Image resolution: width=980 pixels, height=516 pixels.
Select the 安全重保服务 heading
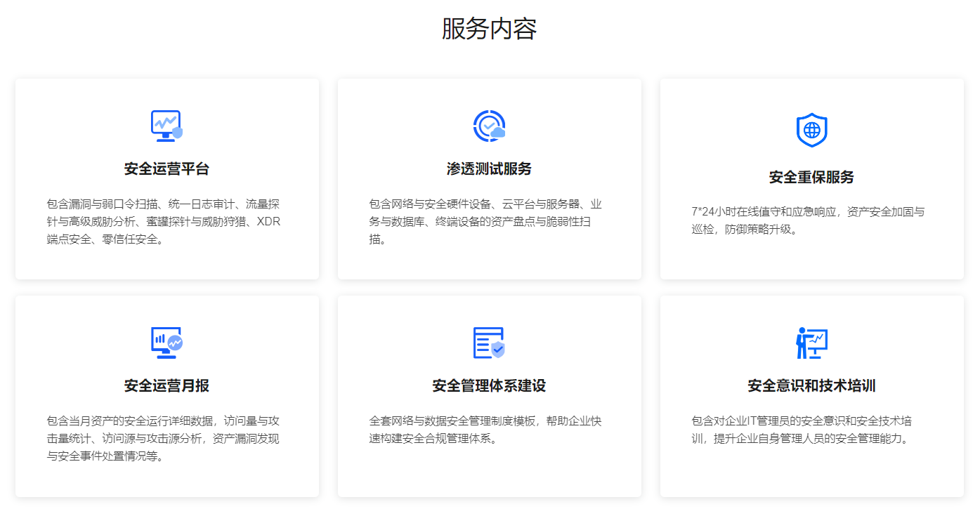(x=811, y=177)
